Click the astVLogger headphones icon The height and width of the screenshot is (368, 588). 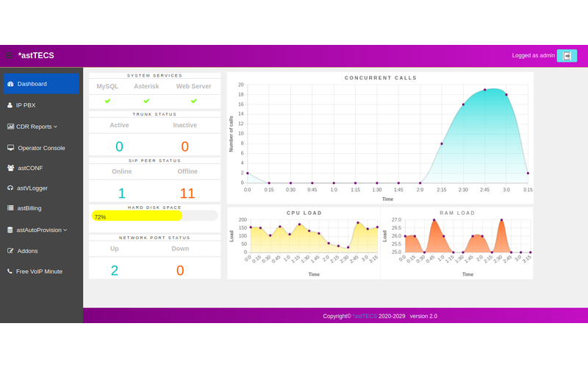(x=10, y=188)
